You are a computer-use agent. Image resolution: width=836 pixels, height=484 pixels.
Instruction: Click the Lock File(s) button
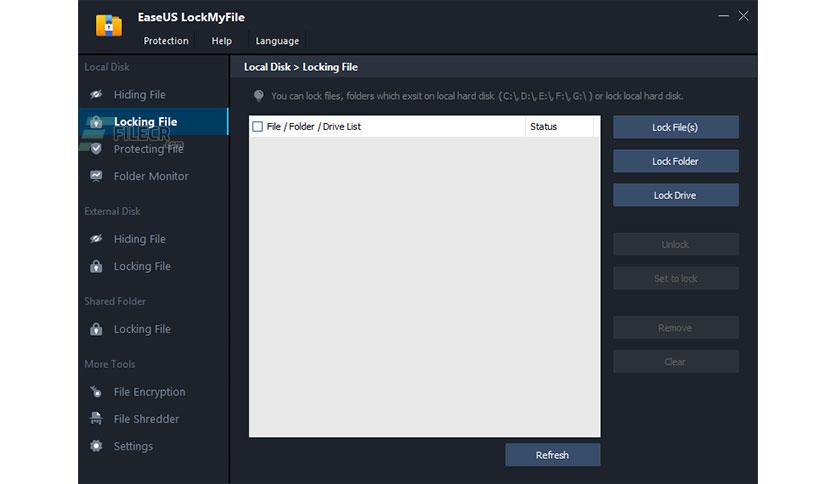[x=676, y=127]
